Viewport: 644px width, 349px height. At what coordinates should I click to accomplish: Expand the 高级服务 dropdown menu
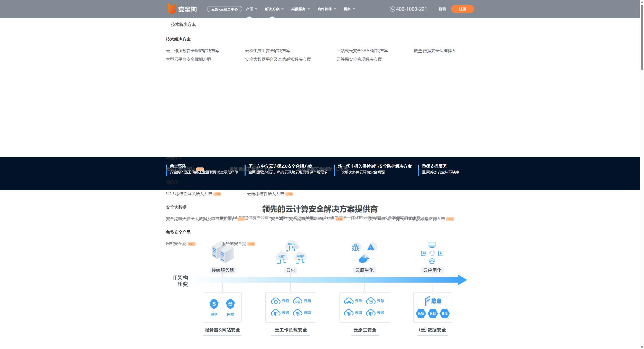[x=300, y=9]
